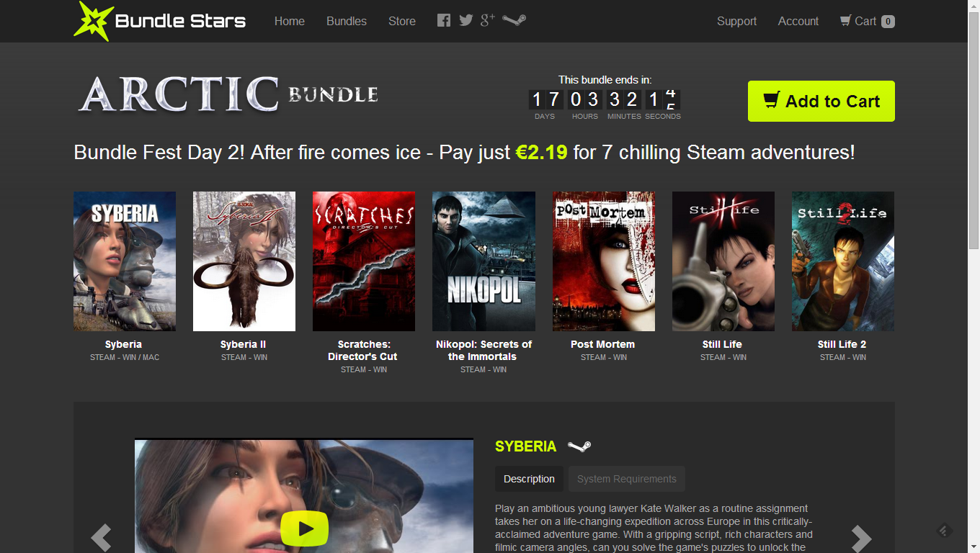Click the Add to Cart button
This screenshot has height=553, width=980.
[821, 101]
